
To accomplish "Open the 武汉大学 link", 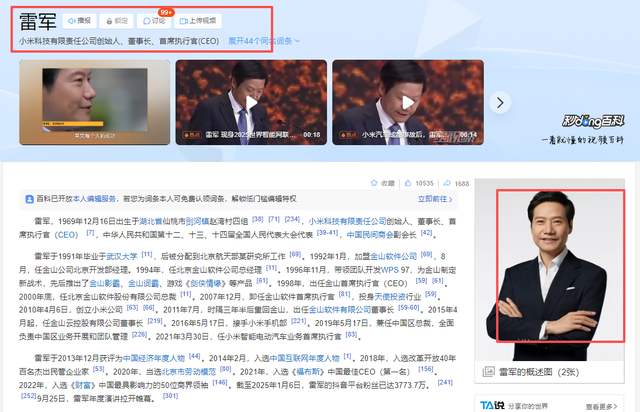I will (x=122, y=256).
